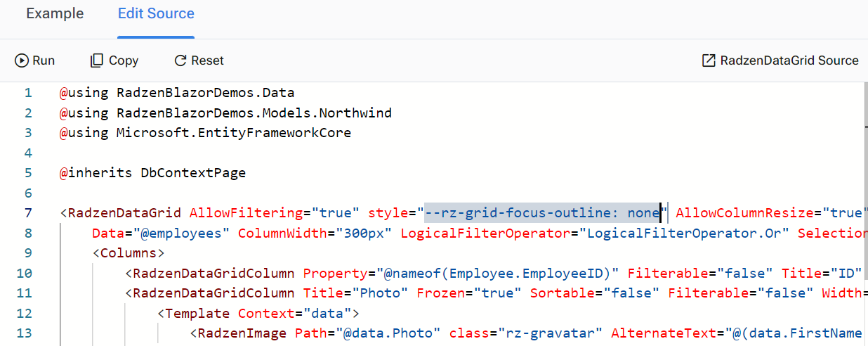Switch to the Example tab

[x=55, y=14]
